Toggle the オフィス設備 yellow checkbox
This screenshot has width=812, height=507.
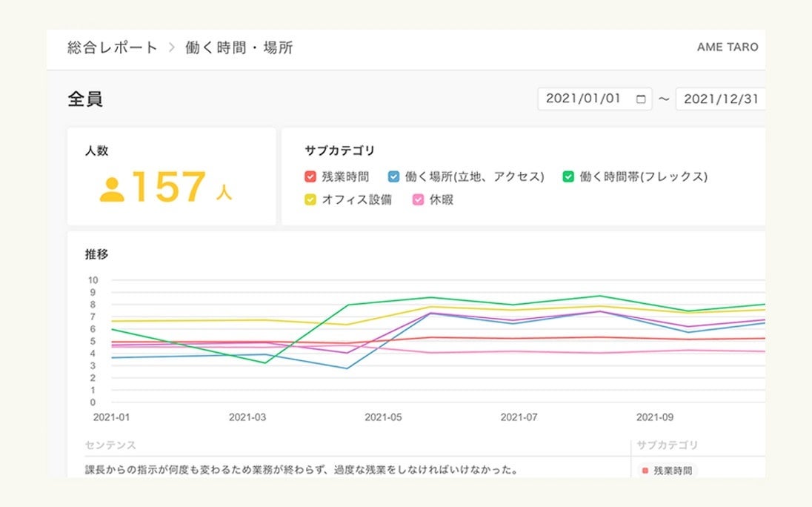pyautogui.click(x=310, y=199)
